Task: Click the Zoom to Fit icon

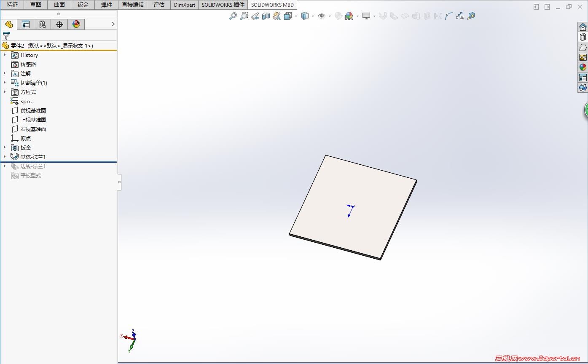Action: coord(233,16)
